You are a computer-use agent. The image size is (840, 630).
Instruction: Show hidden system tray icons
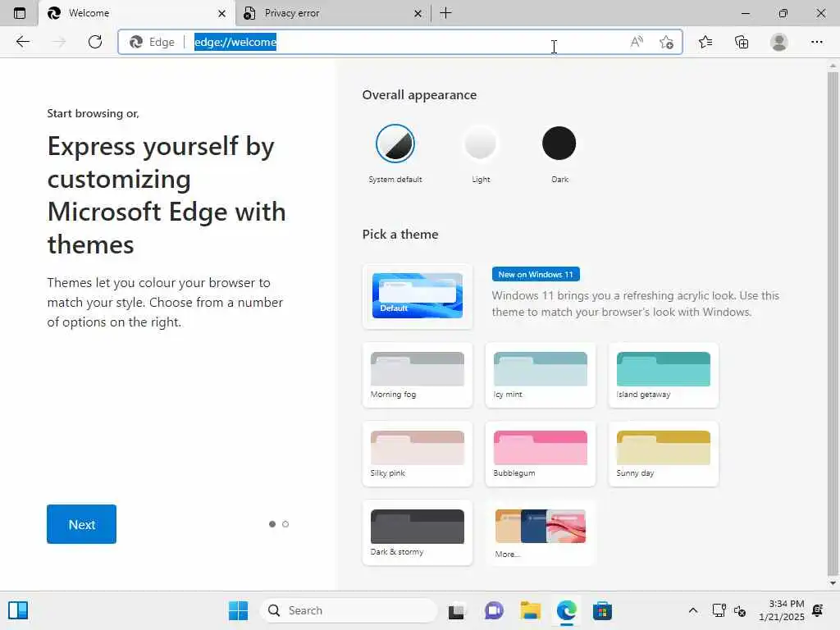point(692,610)
